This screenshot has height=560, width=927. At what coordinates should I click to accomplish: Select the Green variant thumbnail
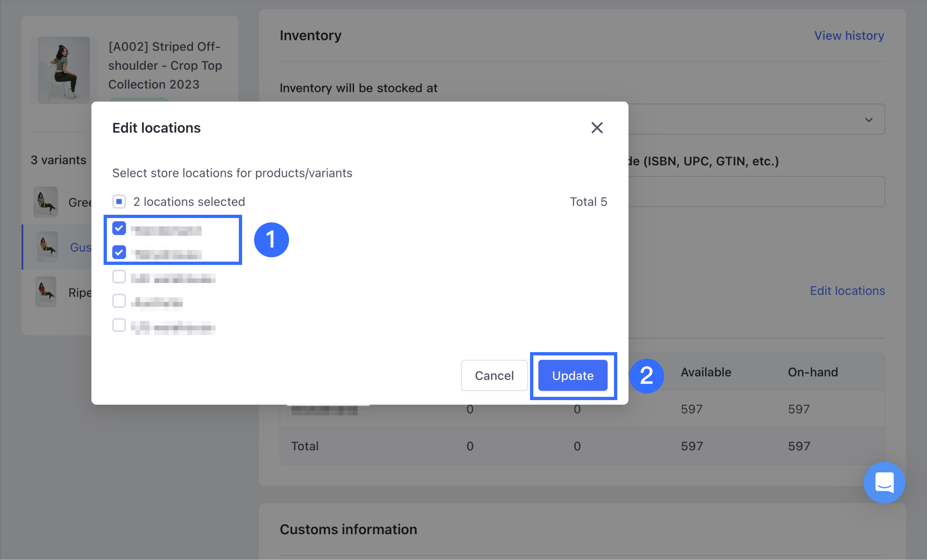point(46,202)
